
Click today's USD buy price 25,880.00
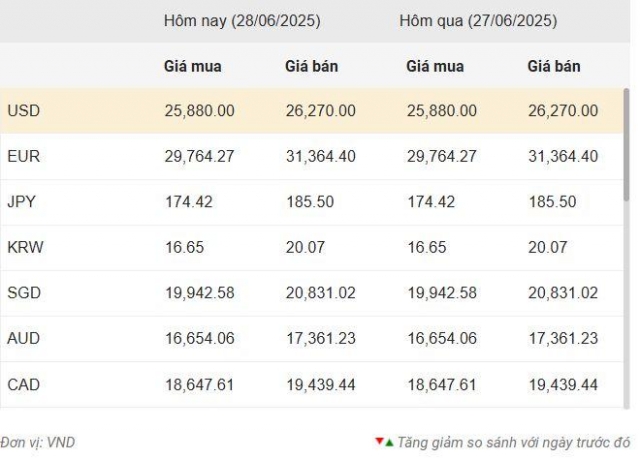point(200,111)
